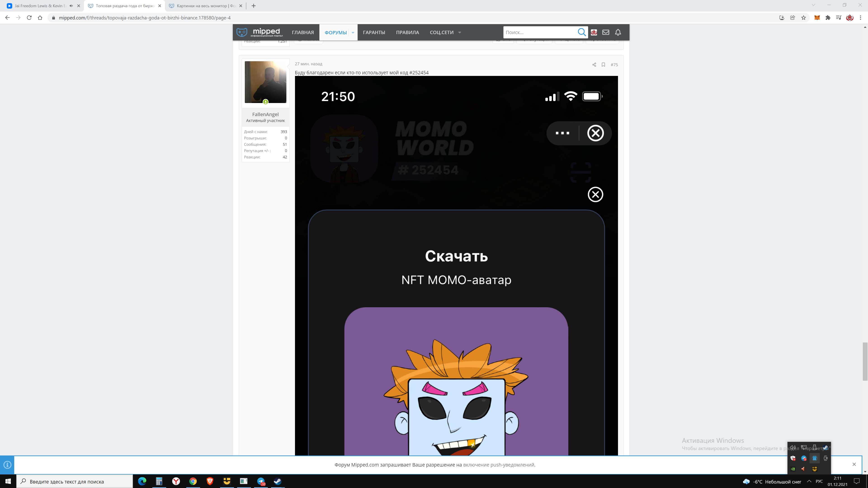The height and width of the screenshot is (488, 868).
Task: Bookmark post #75
Action: coord(604,65)
